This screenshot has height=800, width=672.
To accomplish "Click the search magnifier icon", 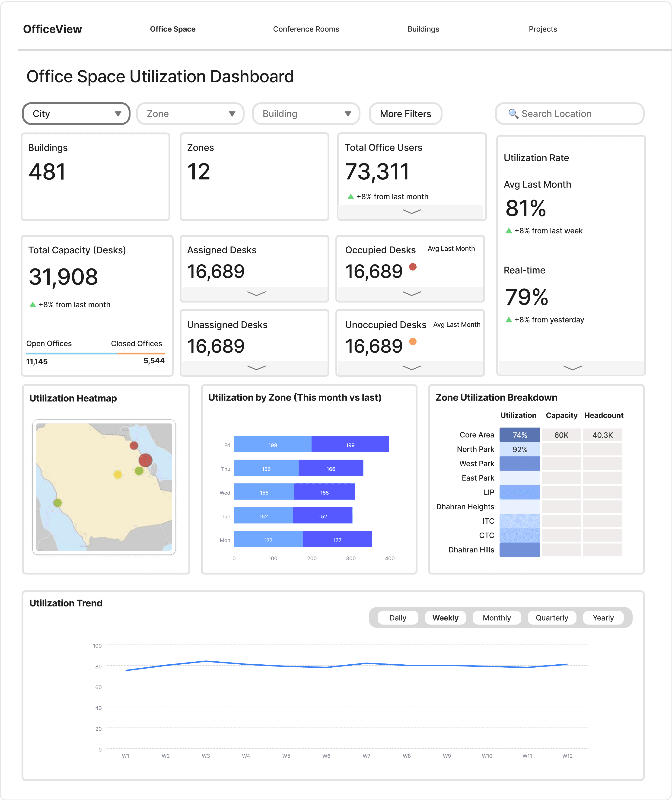I will [x=513, y=114].
